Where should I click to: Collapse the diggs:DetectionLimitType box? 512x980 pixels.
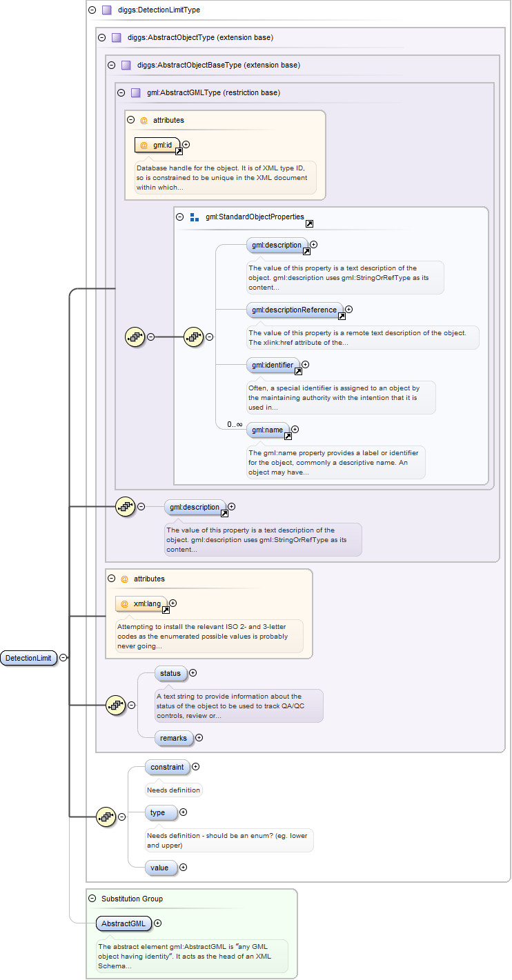92,10
